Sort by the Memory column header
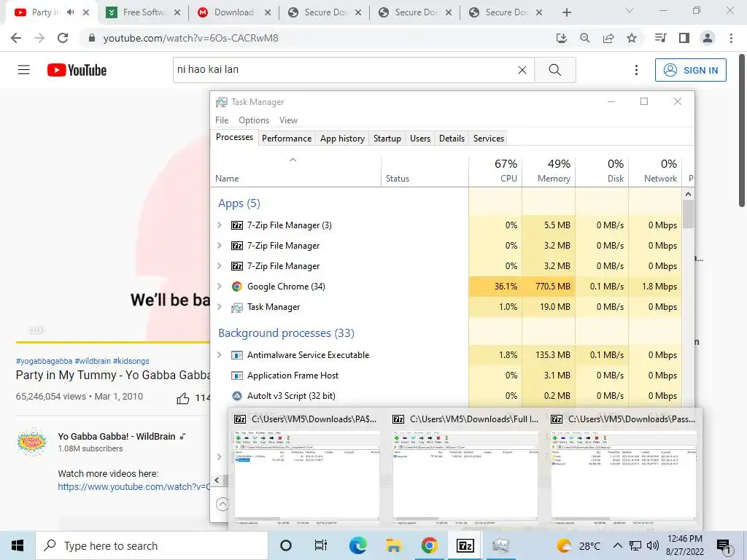 click(x=549, y=171)
